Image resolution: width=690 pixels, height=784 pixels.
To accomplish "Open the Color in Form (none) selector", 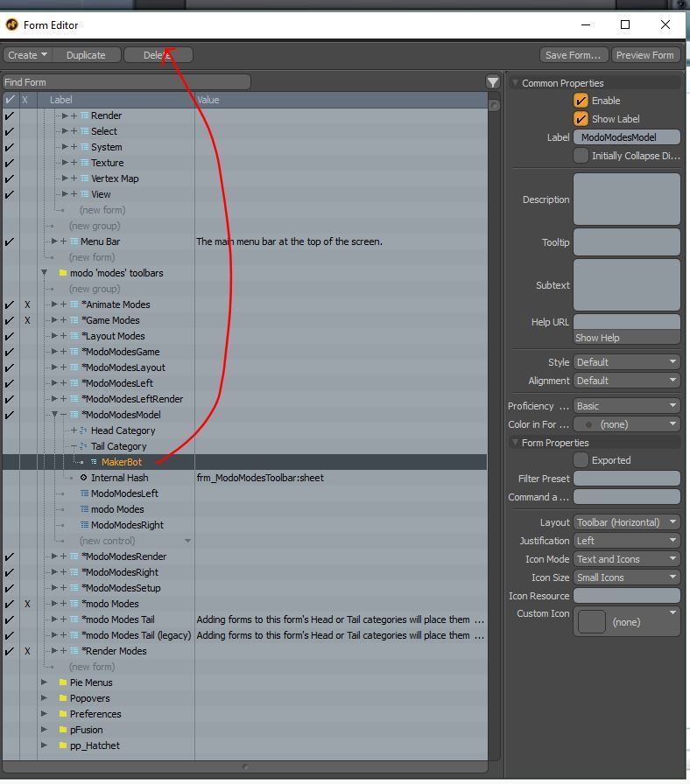I will pos(626,424).
